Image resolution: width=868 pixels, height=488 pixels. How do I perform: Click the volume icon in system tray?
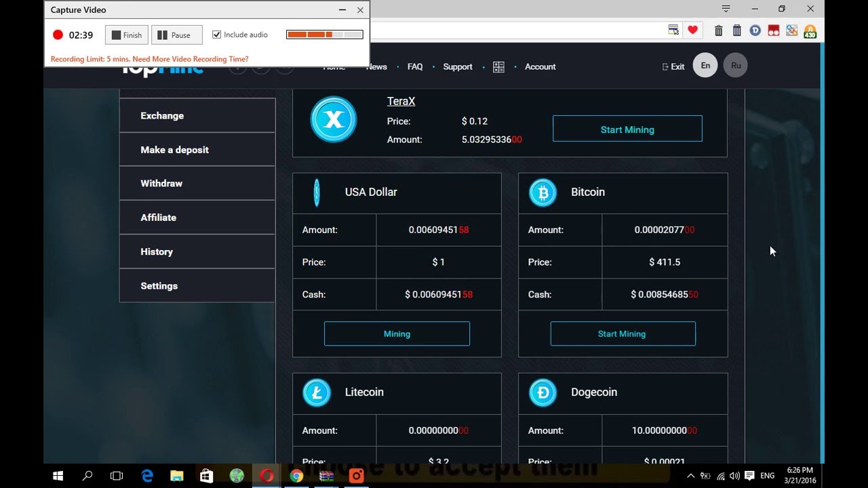click(x=735, y=476)
